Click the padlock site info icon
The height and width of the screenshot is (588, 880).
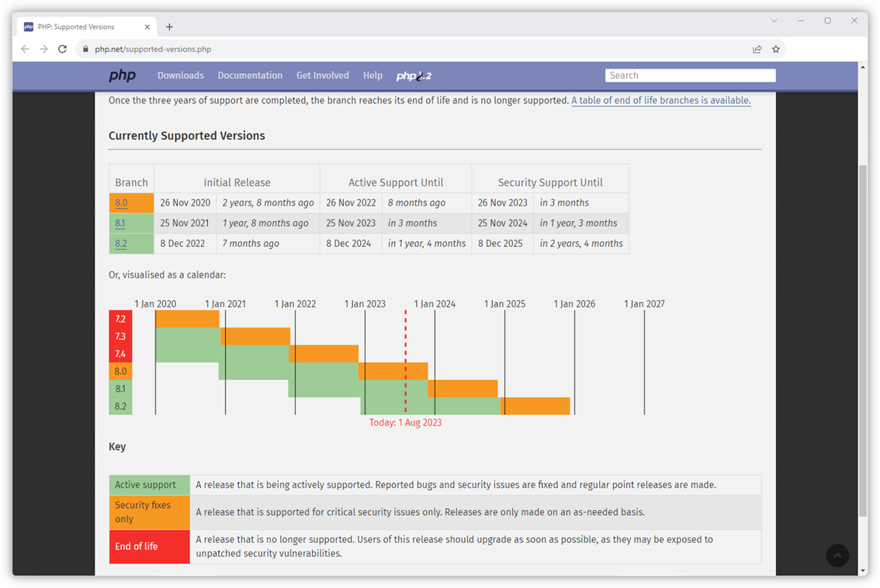tap(85, 50)
